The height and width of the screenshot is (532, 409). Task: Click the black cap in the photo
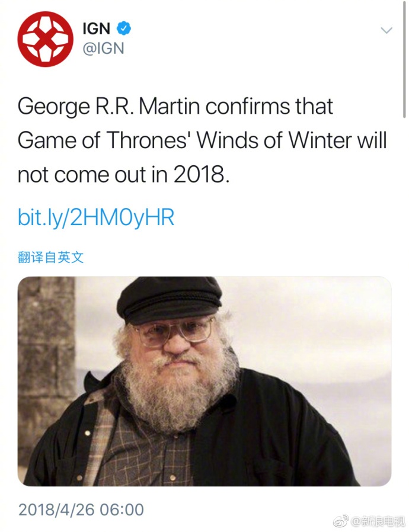pos(170,299)
